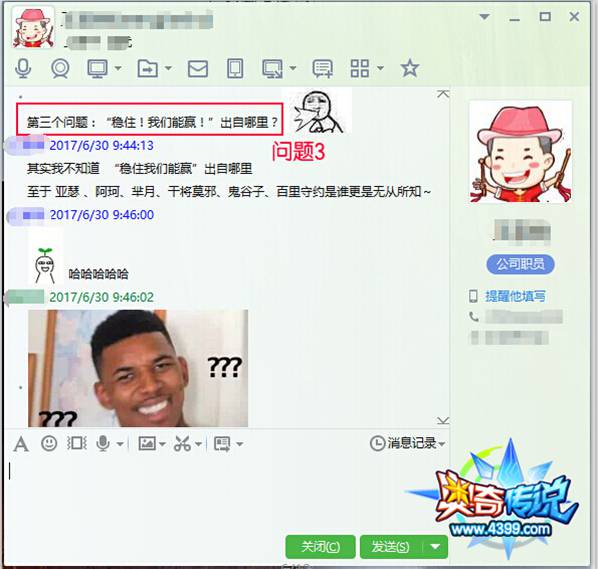Open font settings A icon
The width and height of the screenshot is (598, 569).
coord(21,444)
